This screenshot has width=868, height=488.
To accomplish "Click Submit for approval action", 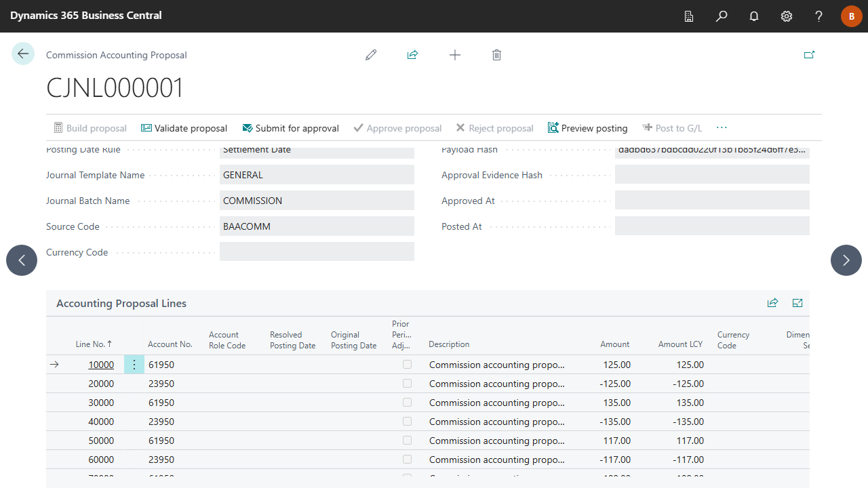I will [x=290, y=128].
